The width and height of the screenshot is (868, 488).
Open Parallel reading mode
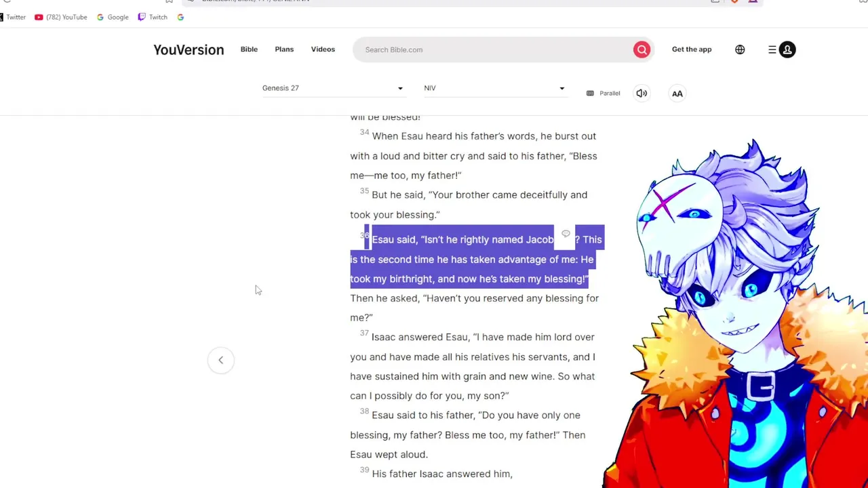[603, 94]
